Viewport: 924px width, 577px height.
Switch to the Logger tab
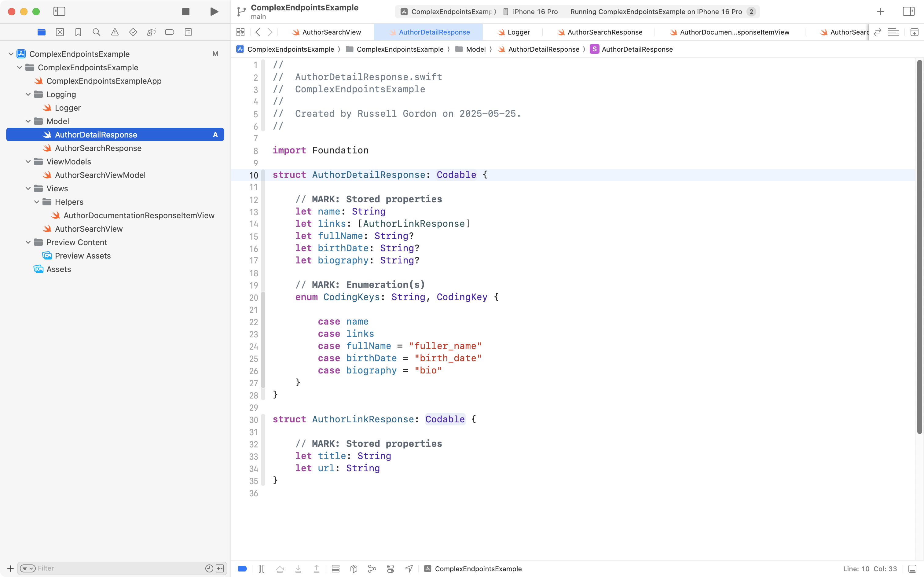518,32
